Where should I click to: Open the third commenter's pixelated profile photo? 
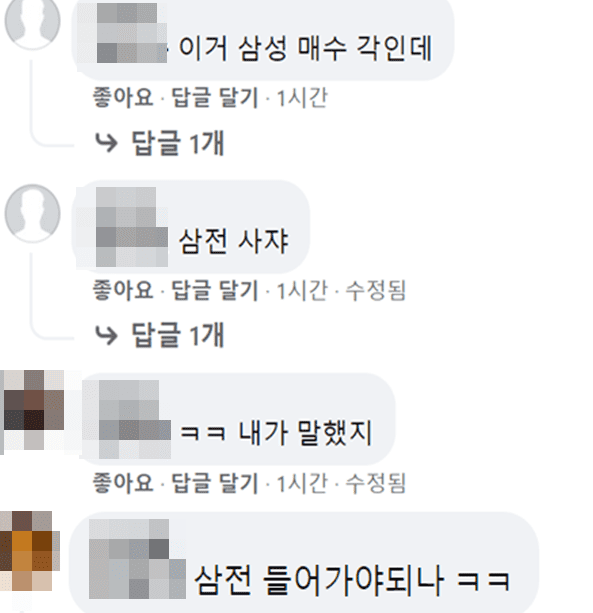[x=32, y=411]
